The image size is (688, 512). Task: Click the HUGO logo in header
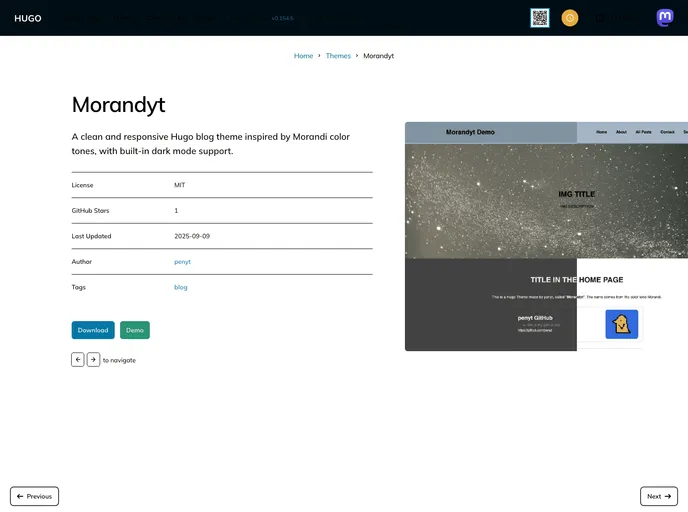28,18
